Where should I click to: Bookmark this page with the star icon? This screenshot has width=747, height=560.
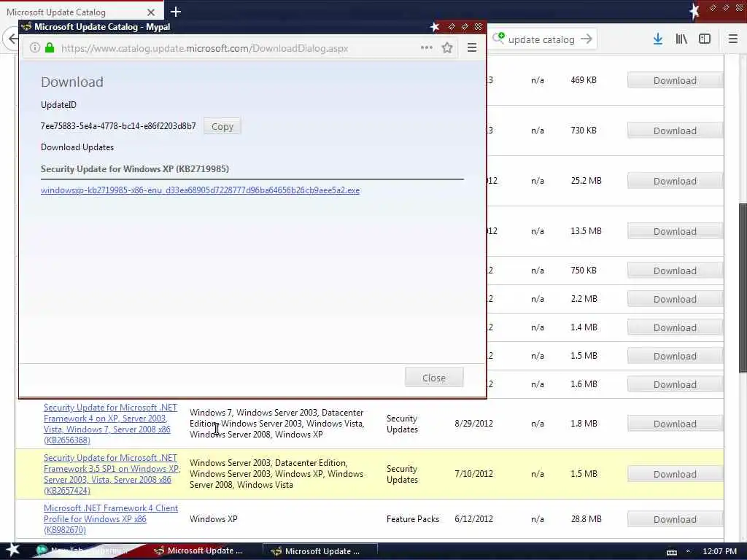pos(447,47)
